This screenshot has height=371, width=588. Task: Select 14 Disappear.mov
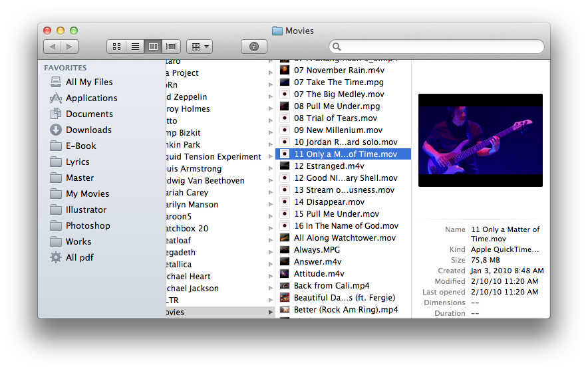(x=343, y=202)
